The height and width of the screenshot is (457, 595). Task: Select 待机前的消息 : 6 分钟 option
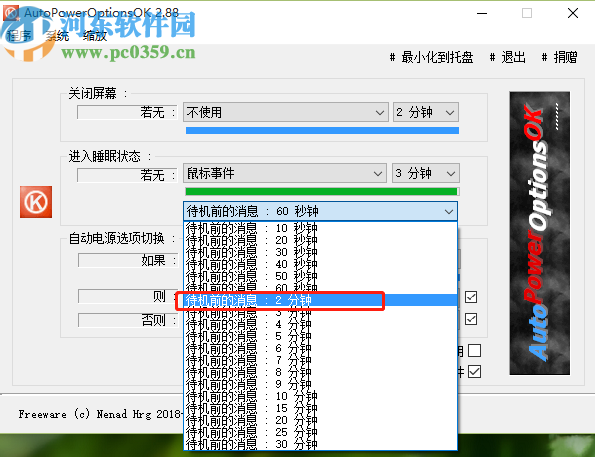click(321, 348)
